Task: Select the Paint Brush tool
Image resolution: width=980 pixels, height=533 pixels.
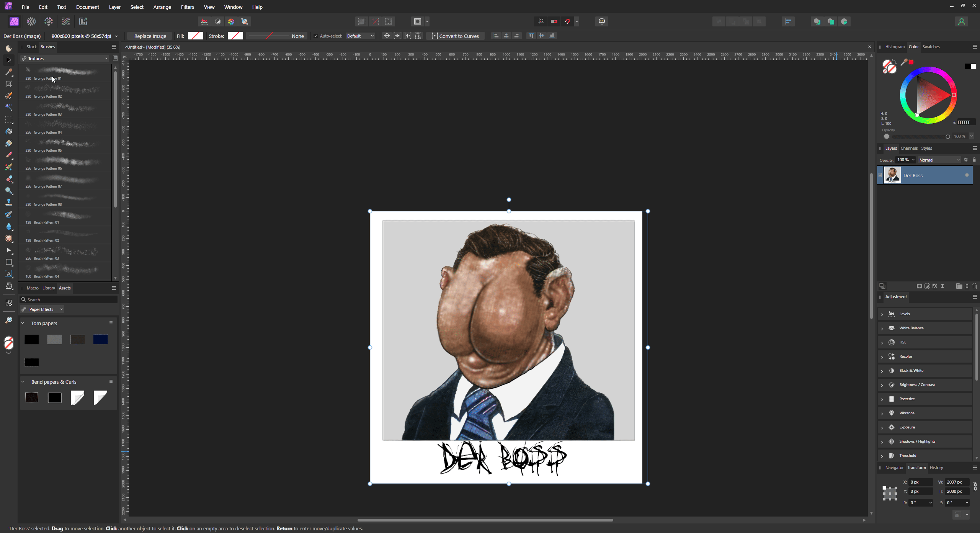Action: tap(8, 155)
